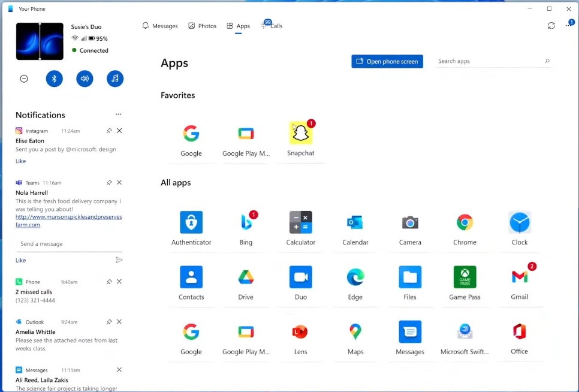This screenshot has height=392, width=579.
Task: Open Gmail with unread notifications
Action: click(519, 277)
